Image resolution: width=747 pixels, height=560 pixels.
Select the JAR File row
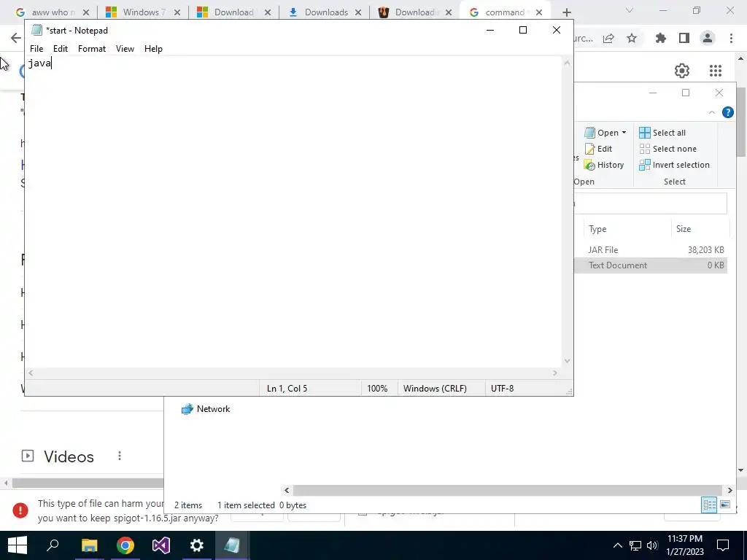[651, 250]
